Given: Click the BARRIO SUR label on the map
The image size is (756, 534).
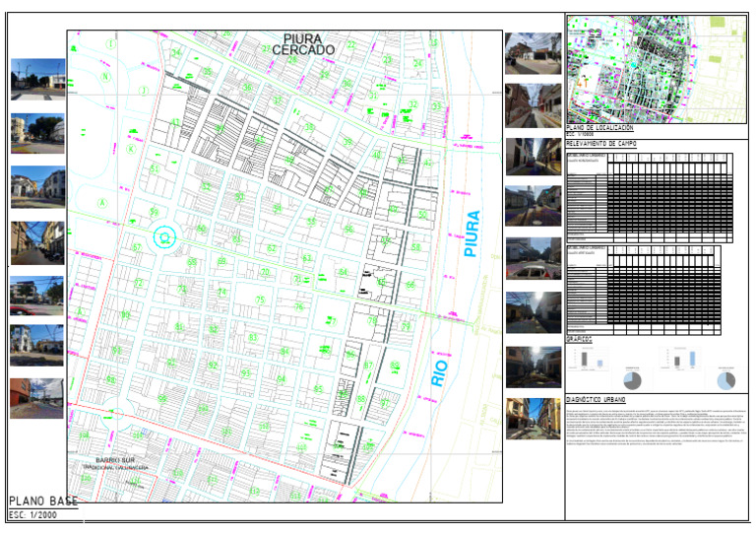Looking at the screenshot, I should click(115, 460).
